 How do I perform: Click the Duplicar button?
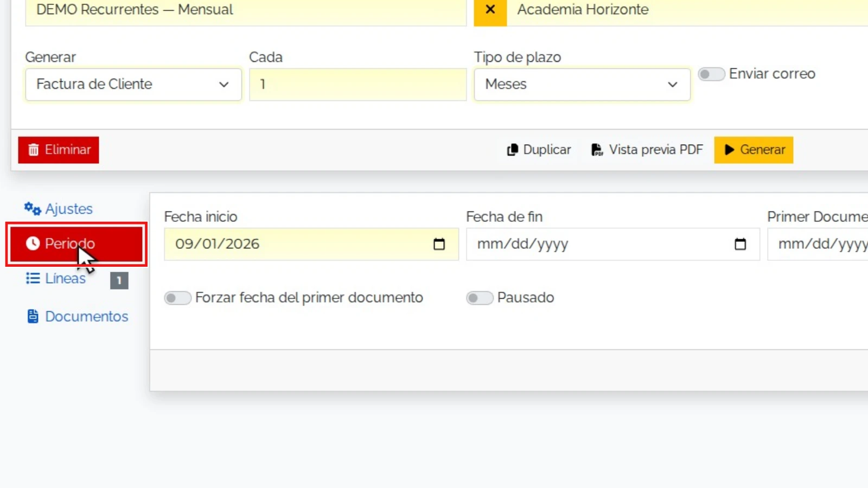(539, 150)
